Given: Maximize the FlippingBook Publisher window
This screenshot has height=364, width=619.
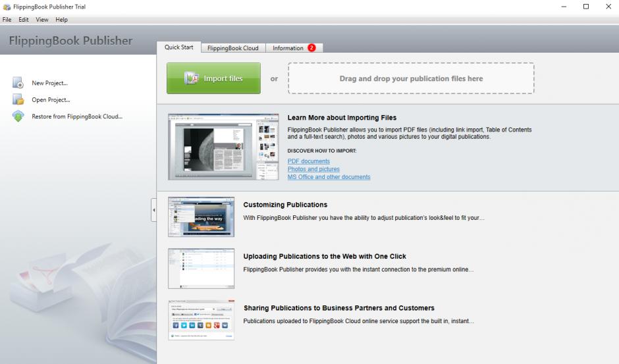Looking at the screenshot, I should click(x=586, y=7).
